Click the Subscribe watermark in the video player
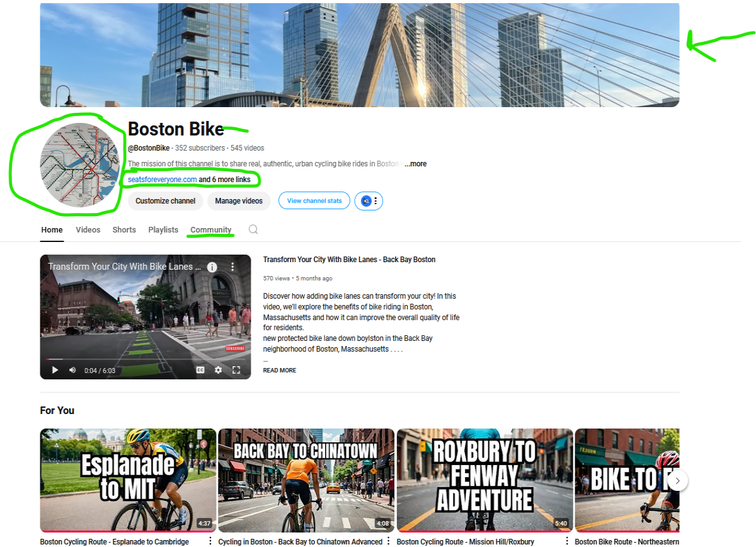The image size is (756, 547). point(235,348)
